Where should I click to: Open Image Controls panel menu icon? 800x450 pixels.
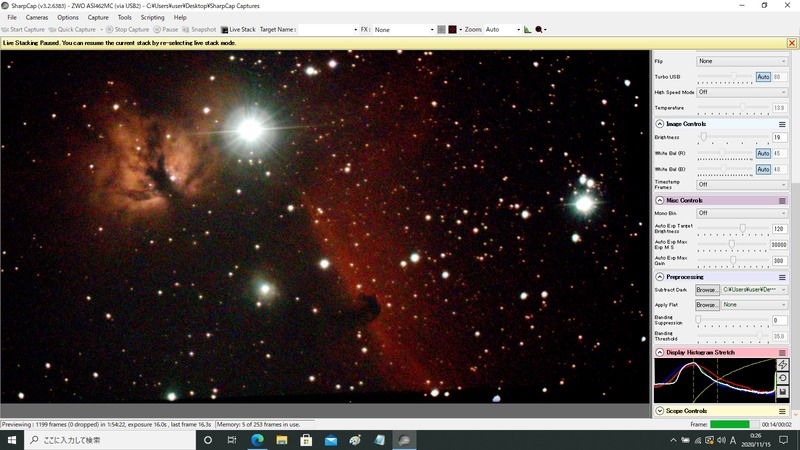(x=782, y=124)
